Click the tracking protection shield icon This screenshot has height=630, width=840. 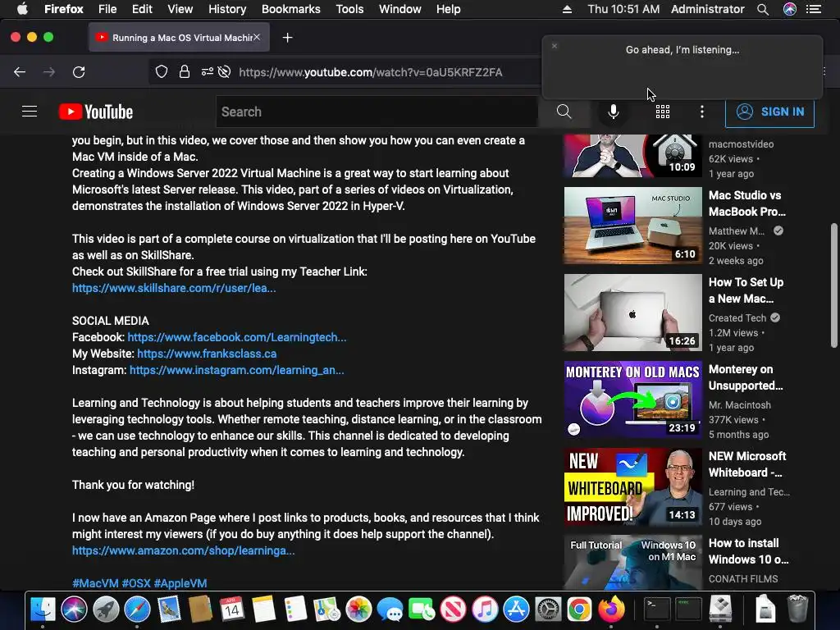coord(162,72)
